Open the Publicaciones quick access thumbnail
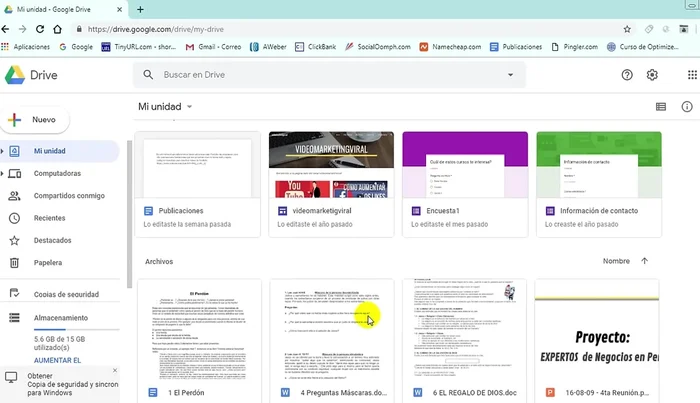 [x=198, y=165]
